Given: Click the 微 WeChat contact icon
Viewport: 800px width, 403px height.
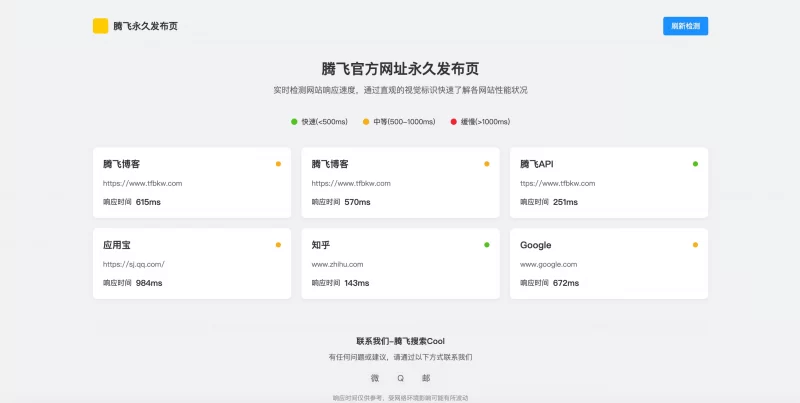Looking at the screenshot, I should (375, 378).
